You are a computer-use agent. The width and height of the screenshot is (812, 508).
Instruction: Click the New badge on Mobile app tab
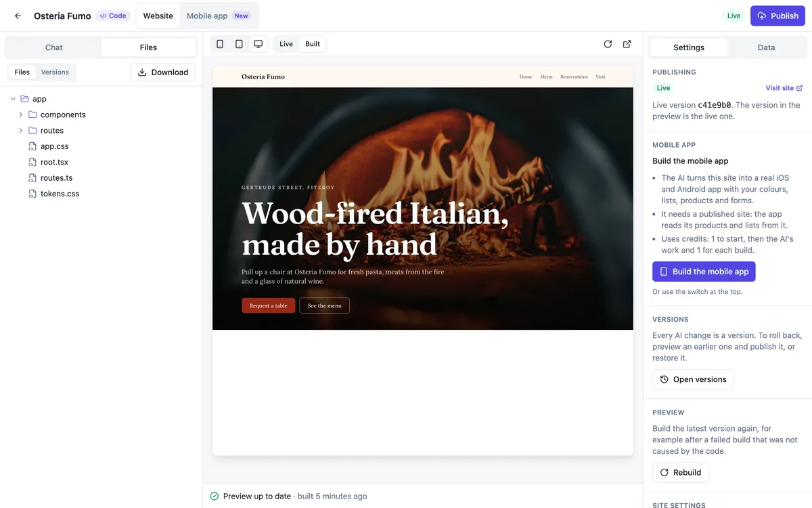[x=242, y=16]
